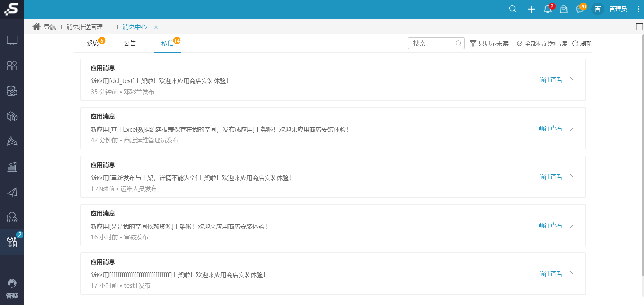Click message text 新应用[重新发布与上架
644x305 pixels.
coord(191,178)
